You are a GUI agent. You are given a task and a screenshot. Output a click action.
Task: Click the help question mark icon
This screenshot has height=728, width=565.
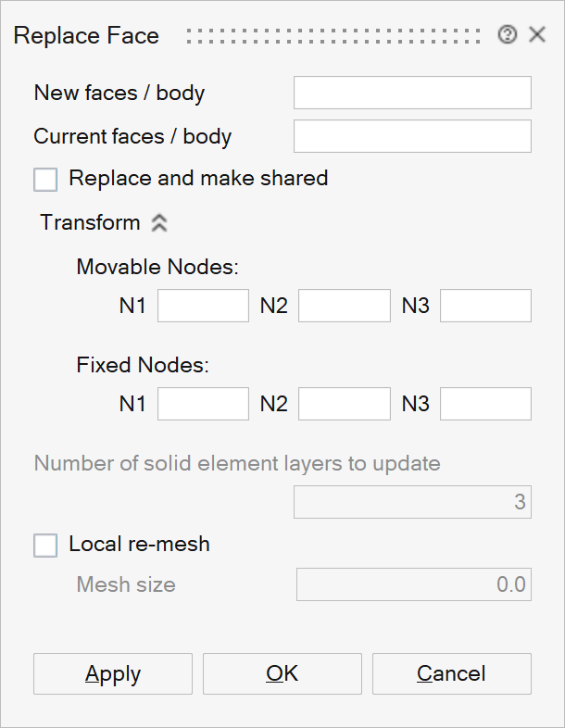pos(507,35)
